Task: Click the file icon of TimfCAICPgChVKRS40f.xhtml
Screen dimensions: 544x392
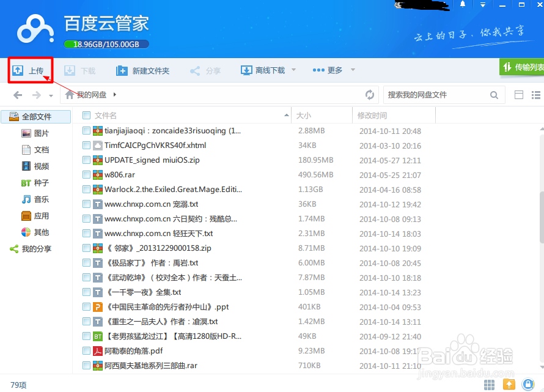Action: pyautogui.click(x=98, y=145)
